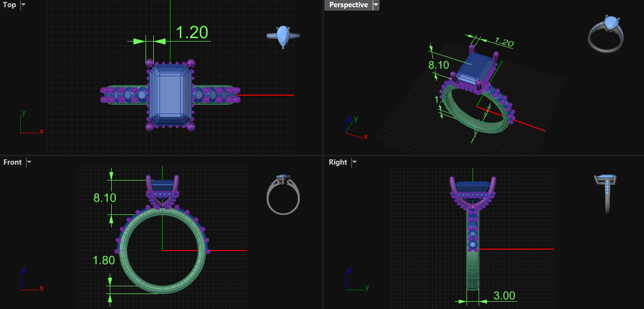Select the Perspective viewport title tab
The height and width of the screenshot is (309, 644).
click(x=348, y=5)
